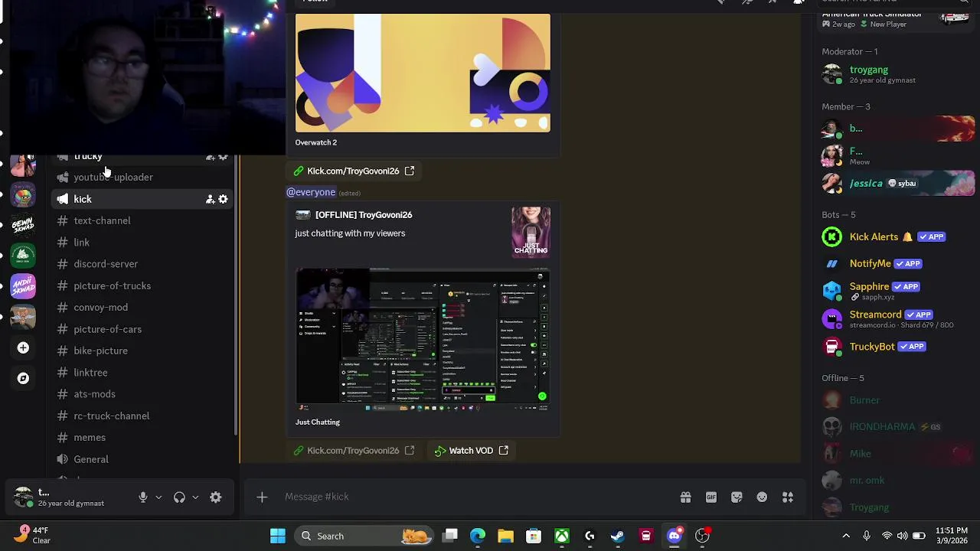
Task: Expand headphone output options chevron
Action: point(195,497)
